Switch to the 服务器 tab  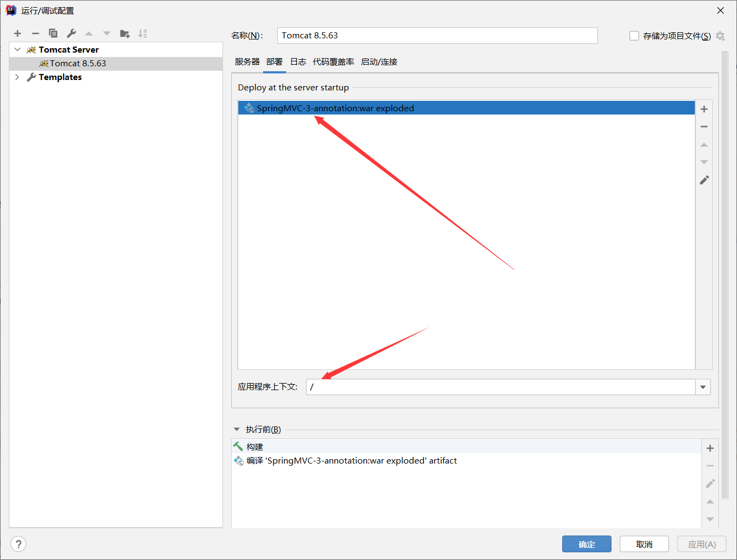[247, 62]
